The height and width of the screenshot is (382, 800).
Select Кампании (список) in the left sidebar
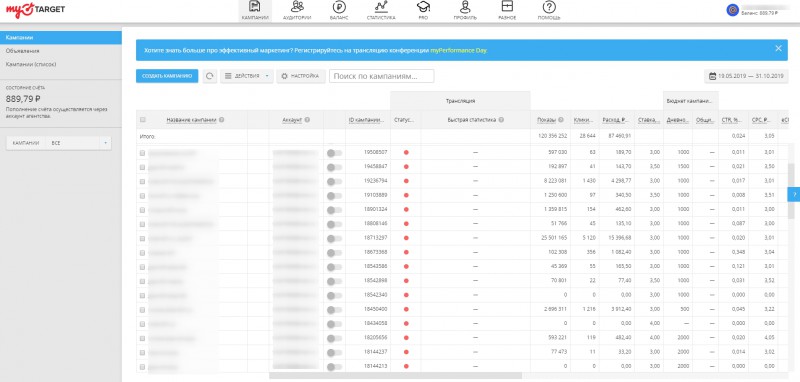point(31,64)
